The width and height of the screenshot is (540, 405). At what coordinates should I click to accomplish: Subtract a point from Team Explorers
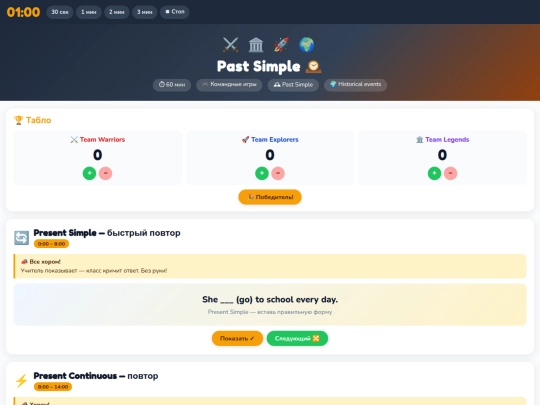(x=278, y=173)
